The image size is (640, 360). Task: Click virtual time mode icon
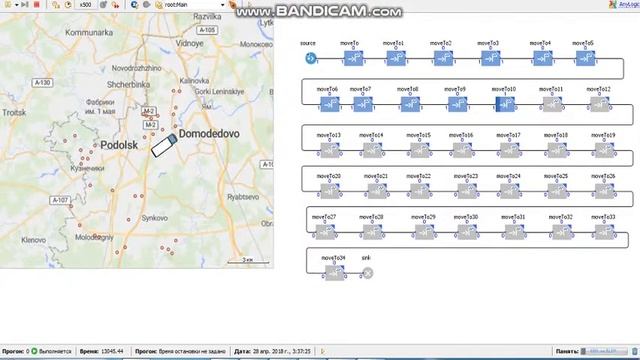click(116, 5)
